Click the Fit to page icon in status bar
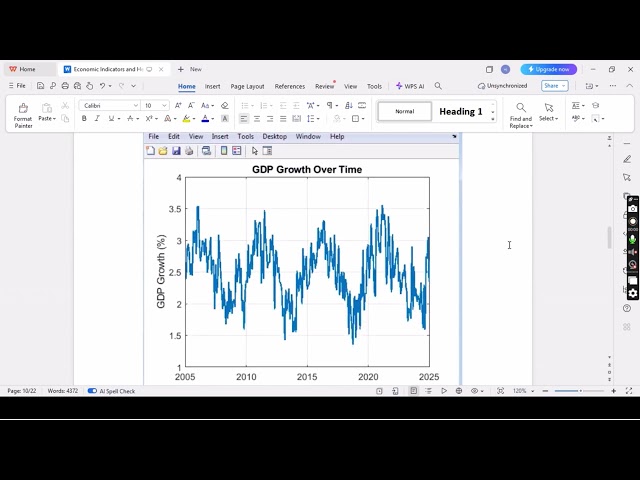Viewport: 640px width, 480px height. [500, 391]
